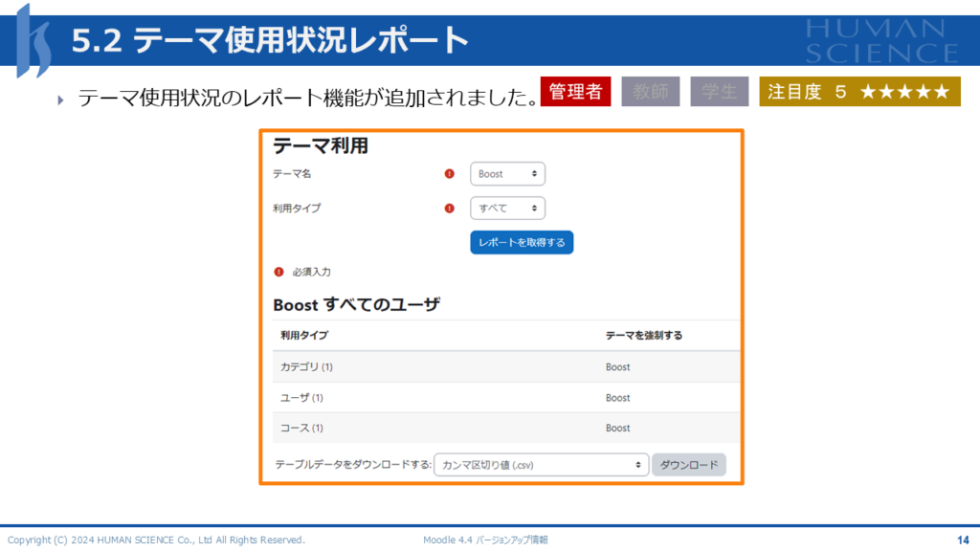Click the 利用タイプ table column header
Image resolution: width=980 pixels, height=551 pixels.
tap(304, 336)
